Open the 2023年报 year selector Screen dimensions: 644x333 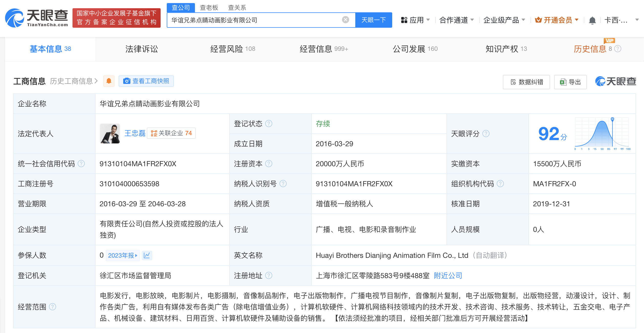coord(122,255)
